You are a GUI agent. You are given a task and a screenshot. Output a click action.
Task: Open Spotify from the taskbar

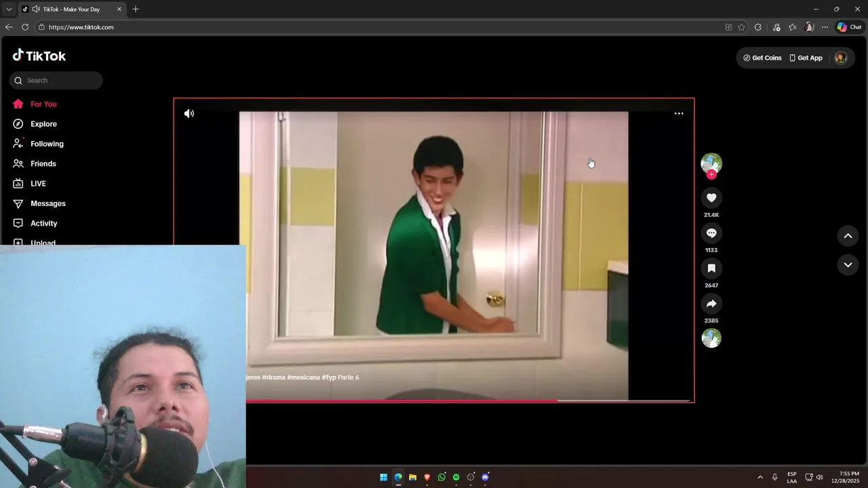456,477
